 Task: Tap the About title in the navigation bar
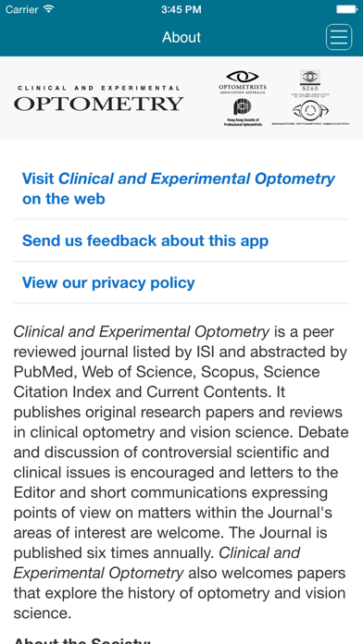(181, 37)
